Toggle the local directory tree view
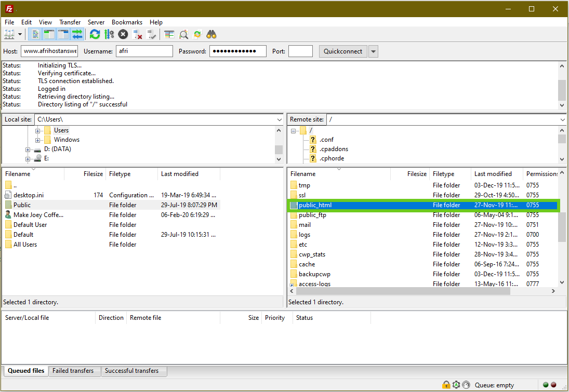 coord(49,34)
